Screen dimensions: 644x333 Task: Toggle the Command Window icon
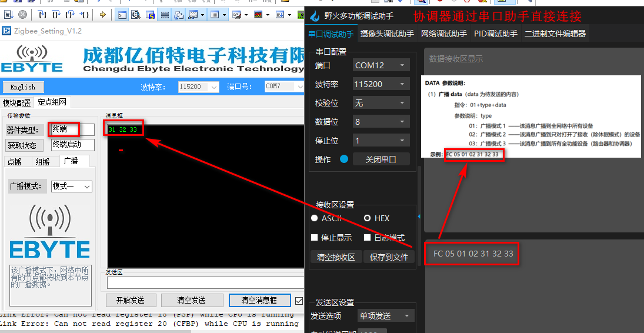[x=122, y=15]
